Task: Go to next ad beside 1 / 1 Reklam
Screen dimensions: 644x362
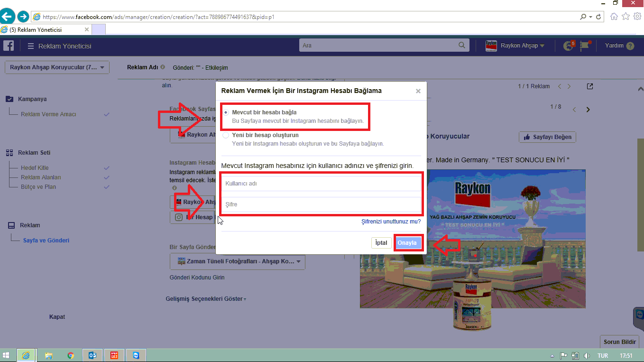Action: pos(569,86)
